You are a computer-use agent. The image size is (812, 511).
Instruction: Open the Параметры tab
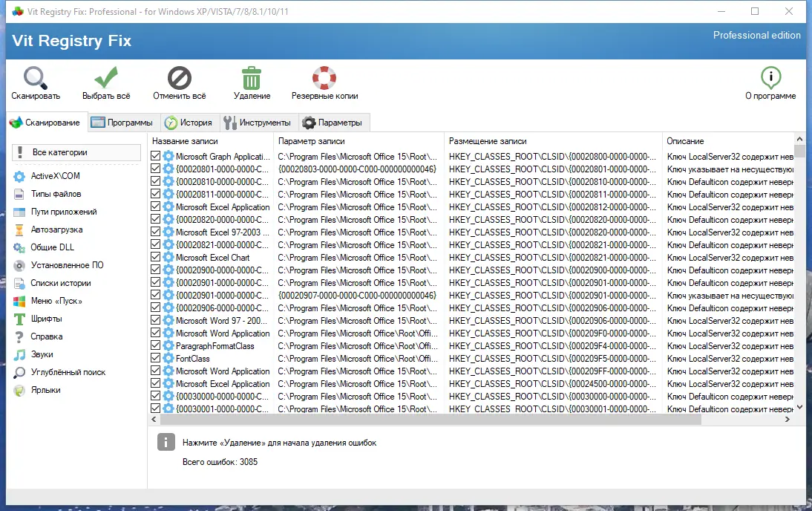tap(333, 123)
